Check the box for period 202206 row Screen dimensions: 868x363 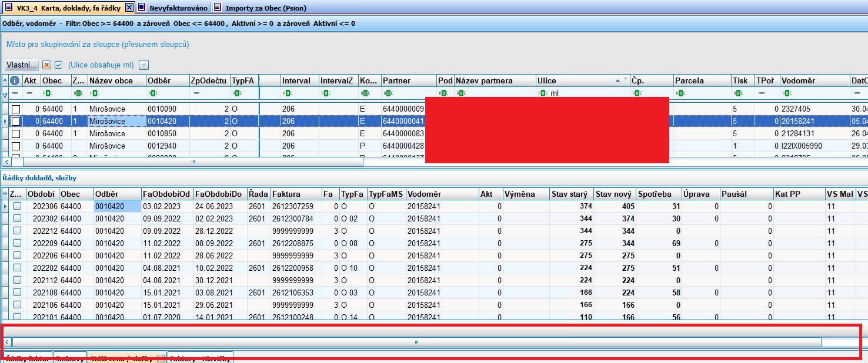click(17, 256)
